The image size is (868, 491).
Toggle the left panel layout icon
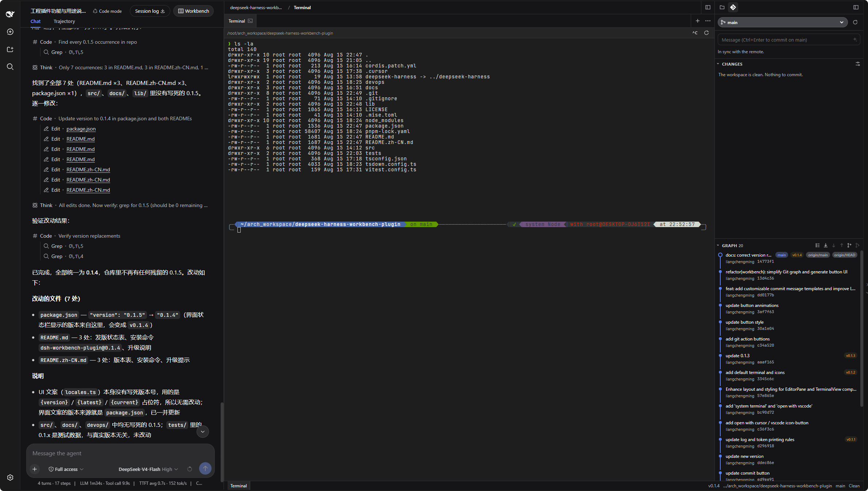click(x=708, y=7)
